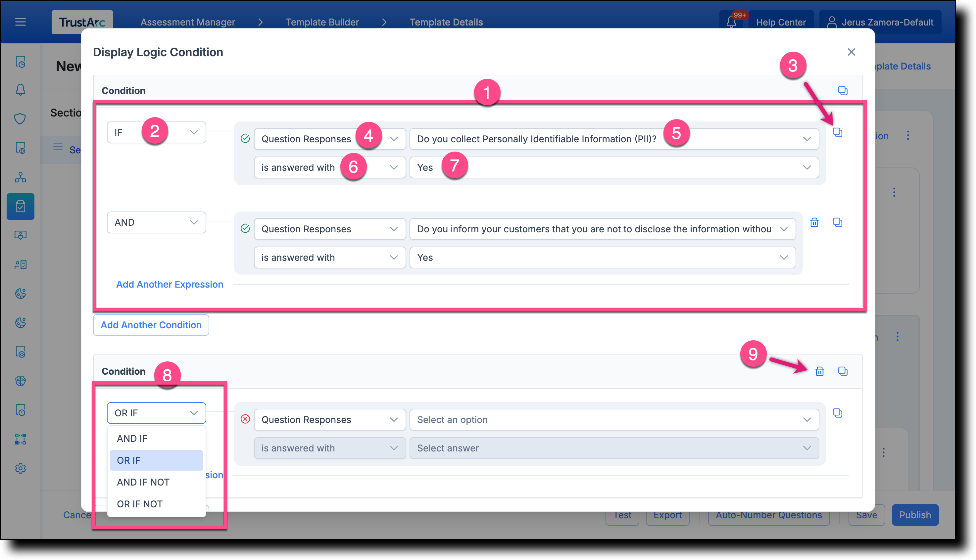Viewport: 976px width, 560px height.
Task: Duplicate the OR IF expression row
Action: 837,413
